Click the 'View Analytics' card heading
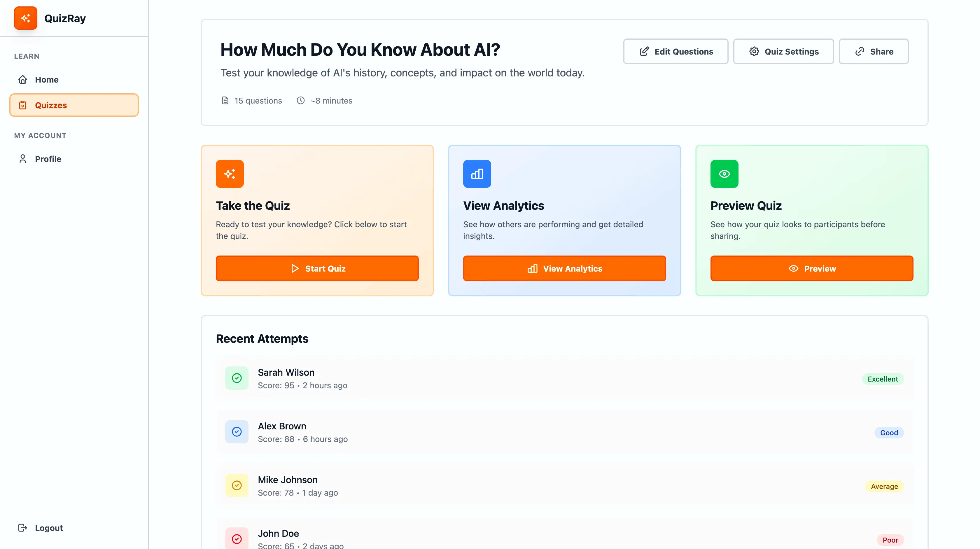 (503, 205)
